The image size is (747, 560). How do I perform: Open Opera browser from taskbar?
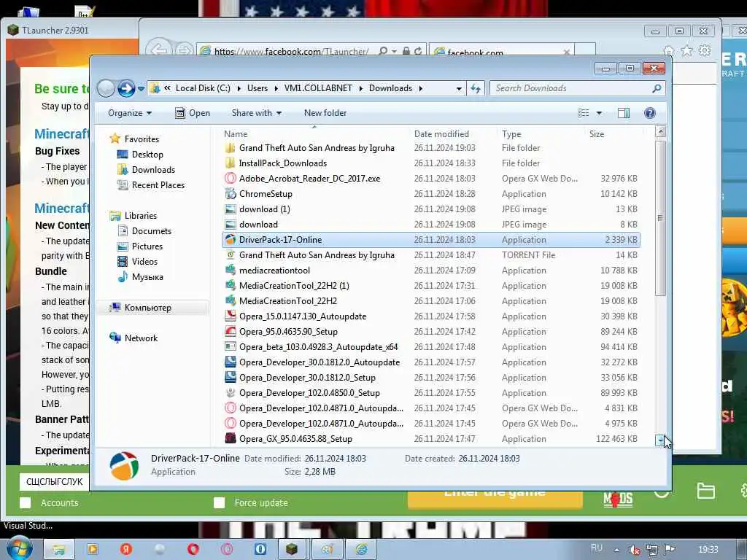pyautogui.click(x=193, y=549)
